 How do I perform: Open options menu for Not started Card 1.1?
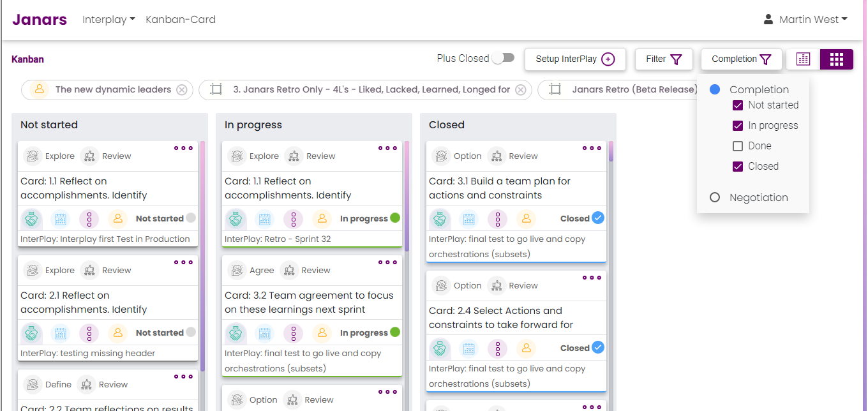coord(183,148)
